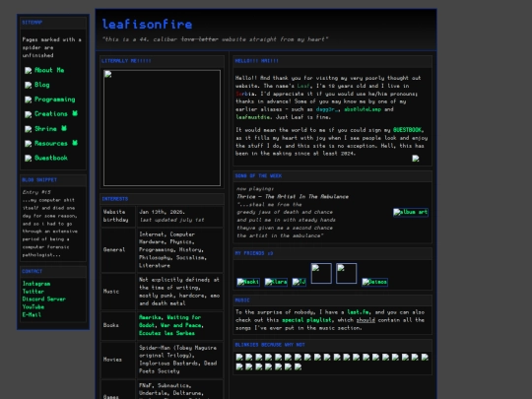This screenshot has width=532, height=399.
Task: Click the image icon beside Creations
Action: 29,114
